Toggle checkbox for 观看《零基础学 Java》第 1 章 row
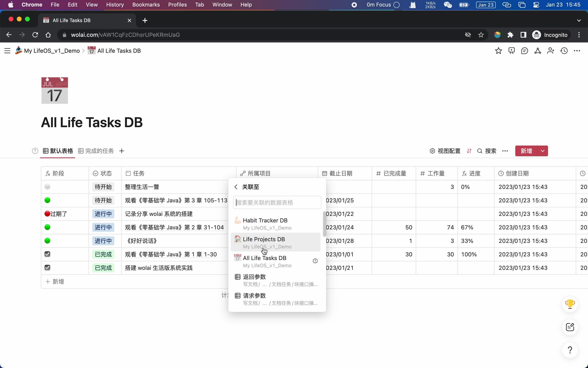Image resolution: width=588 pixels, height=368 pixels. point(47,254)
